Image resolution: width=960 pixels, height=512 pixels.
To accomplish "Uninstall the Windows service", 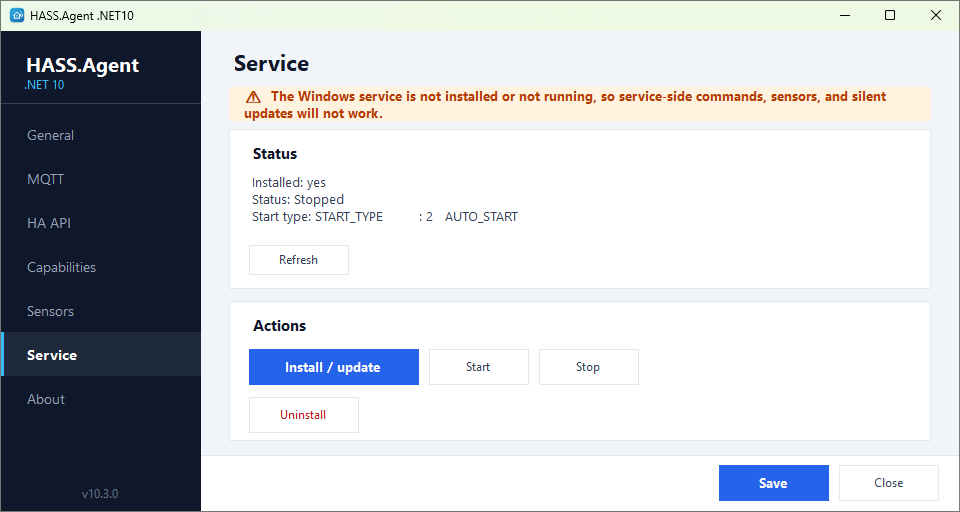I will coord(304,415).
